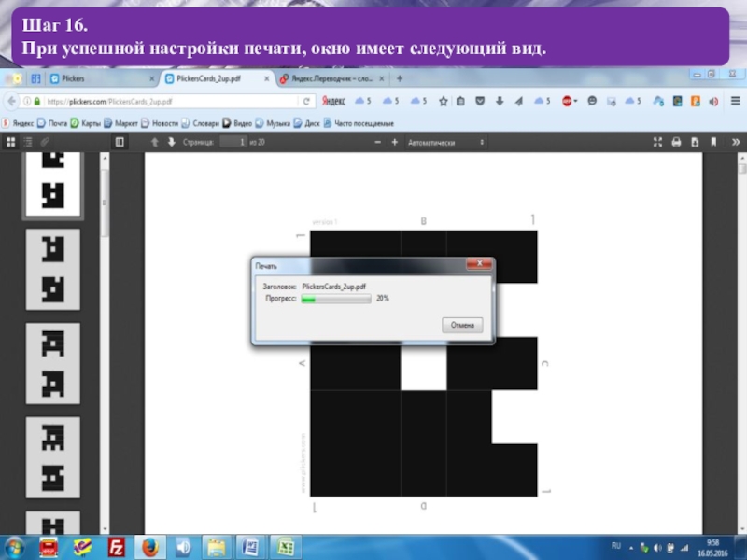Select the PlickersCards_2up.pdf tab
Image resolution: width=747 pixels, height=560 pixels.
click(218, 78)
